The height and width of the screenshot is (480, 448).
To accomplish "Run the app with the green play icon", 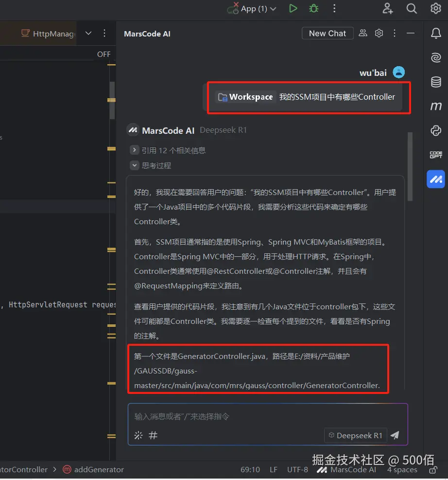I will pos(293,8).
